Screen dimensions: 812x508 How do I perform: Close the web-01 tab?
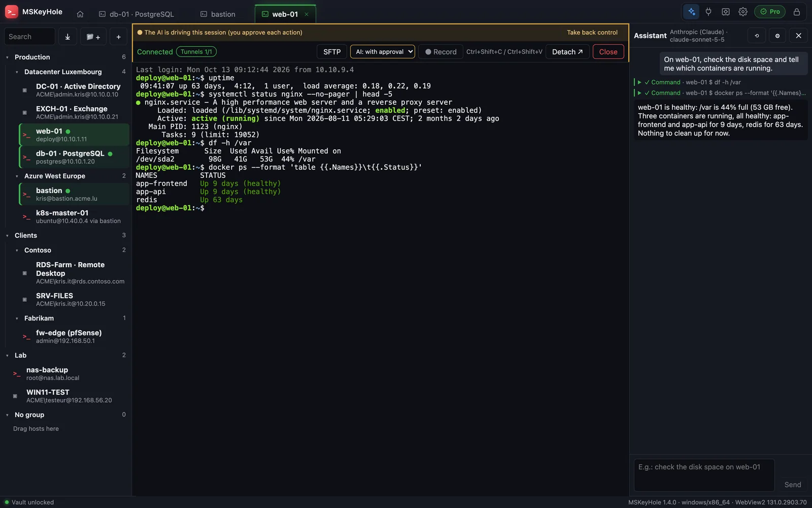point(307,14)
